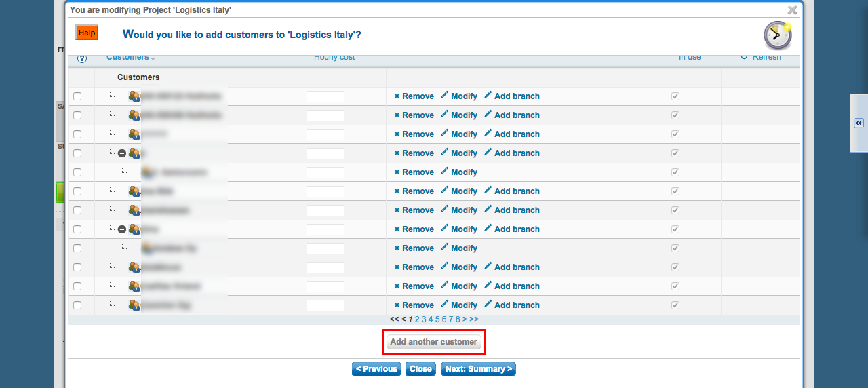868x388 pixels.
Task: Go to page 2 of the customer list
Action: [418, 319]
